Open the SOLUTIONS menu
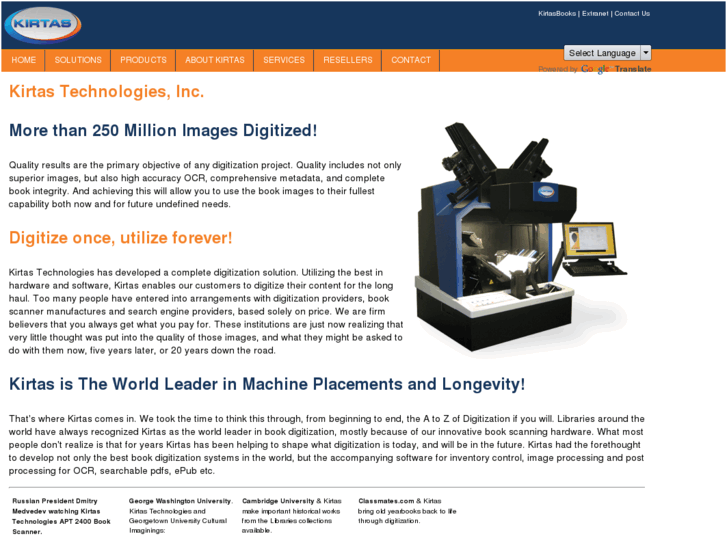This screenshot has width=727, height=545. 78,60
